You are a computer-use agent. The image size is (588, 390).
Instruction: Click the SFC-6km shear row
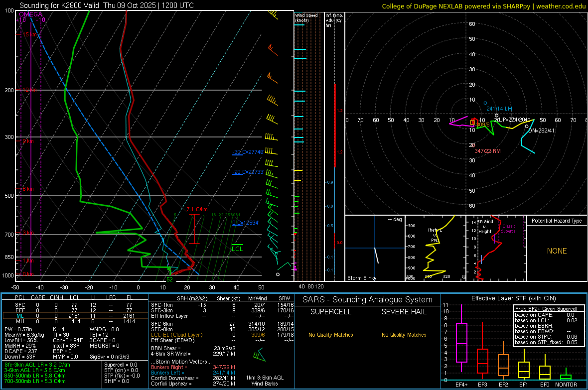pos(221,324)
